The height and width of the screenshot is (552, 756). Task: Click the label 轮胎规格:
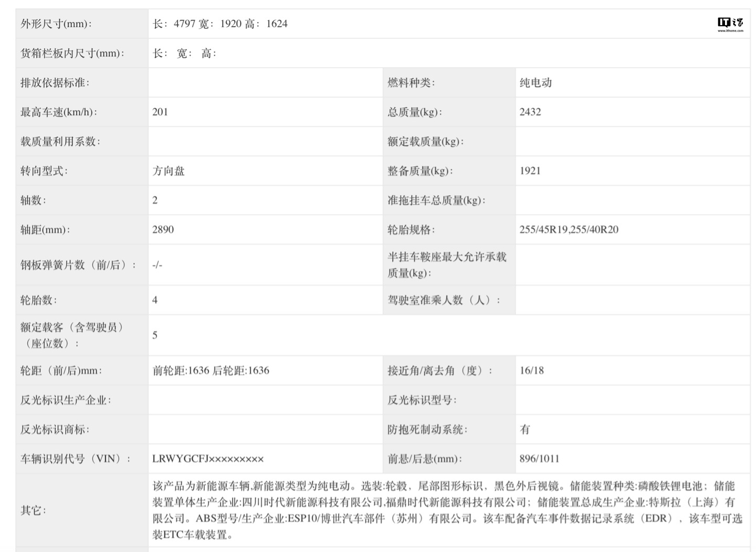pos(411,229)
